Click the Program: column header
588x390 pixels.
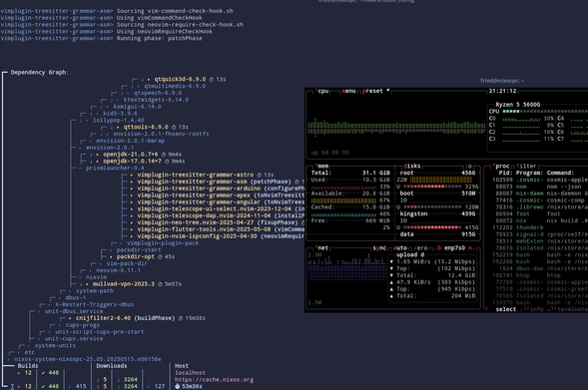pyautogui.click(x=529, y=173)
